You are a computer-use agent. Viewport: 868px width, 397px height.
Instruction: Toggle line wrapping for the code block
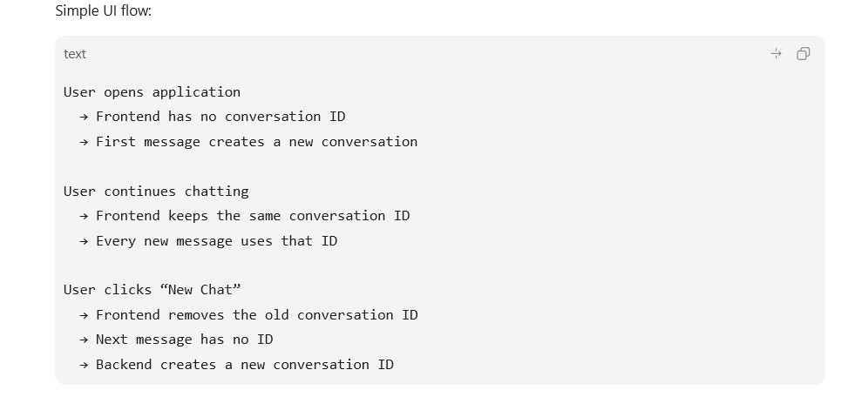tap(776, 54)
